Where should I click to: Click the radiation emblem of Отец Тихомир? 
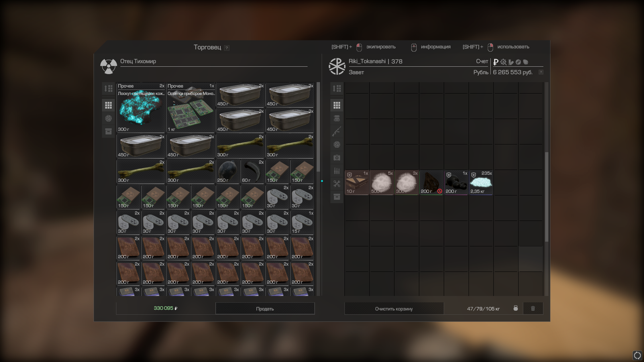pos(108,66)
